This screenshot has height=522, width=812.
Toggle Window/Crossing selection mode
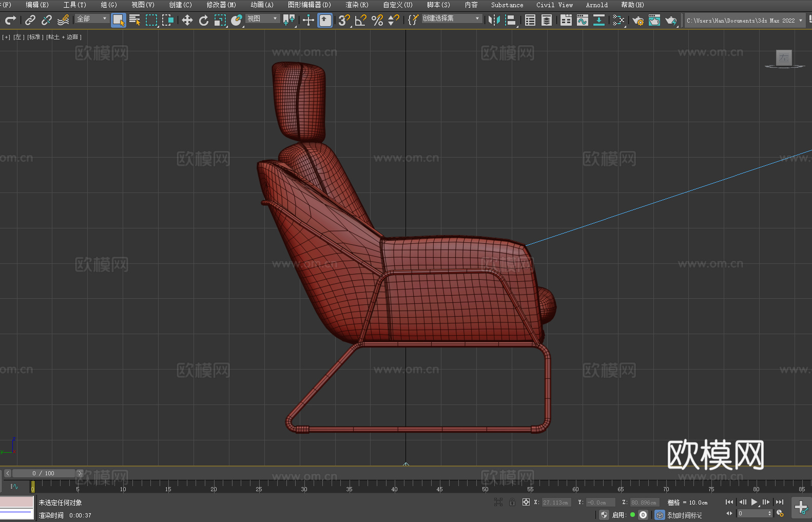(x=168, y=20)
